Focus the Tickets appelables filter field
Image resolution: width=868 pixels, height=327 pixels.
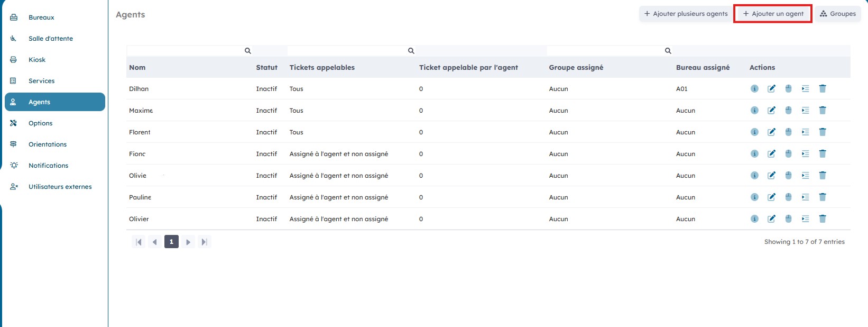click(346, 51)
